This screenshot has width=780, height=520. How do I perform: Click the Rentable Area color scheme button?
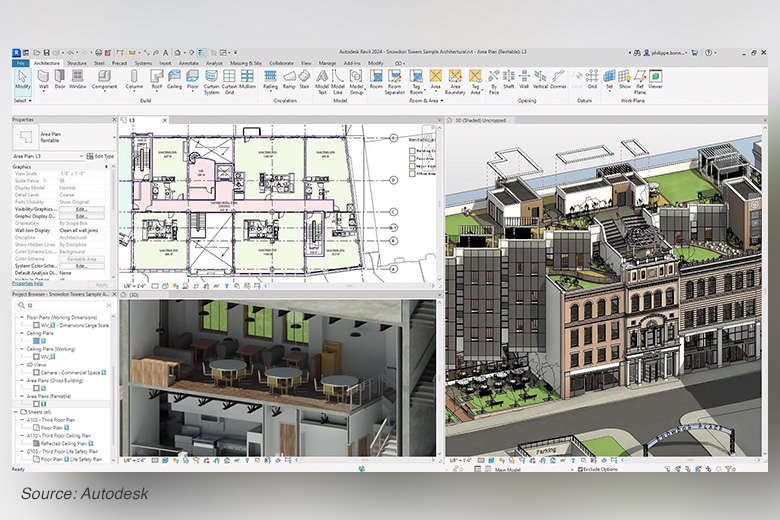click(x=82, y=259)
